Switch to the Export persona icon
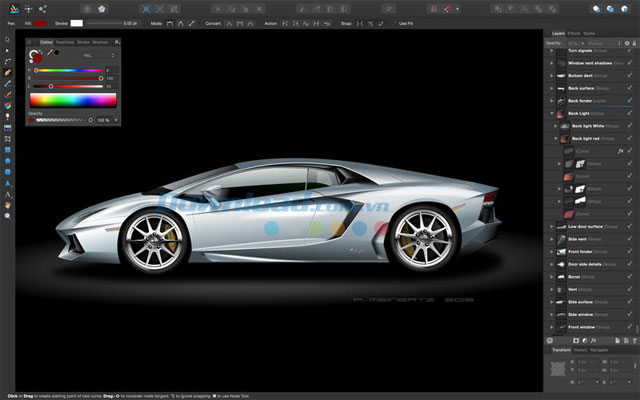 pos(42,9)
